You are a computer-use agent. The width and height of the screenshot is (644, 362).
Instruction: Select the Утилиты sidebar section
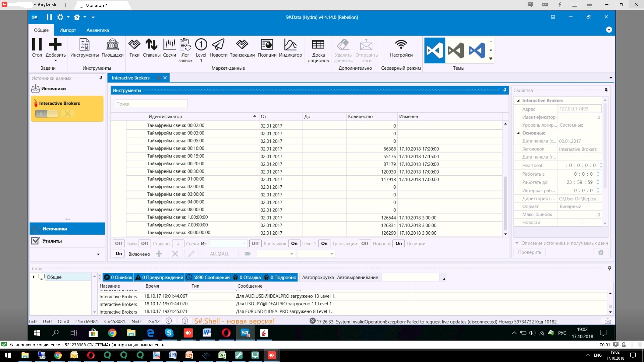(67, 241)
